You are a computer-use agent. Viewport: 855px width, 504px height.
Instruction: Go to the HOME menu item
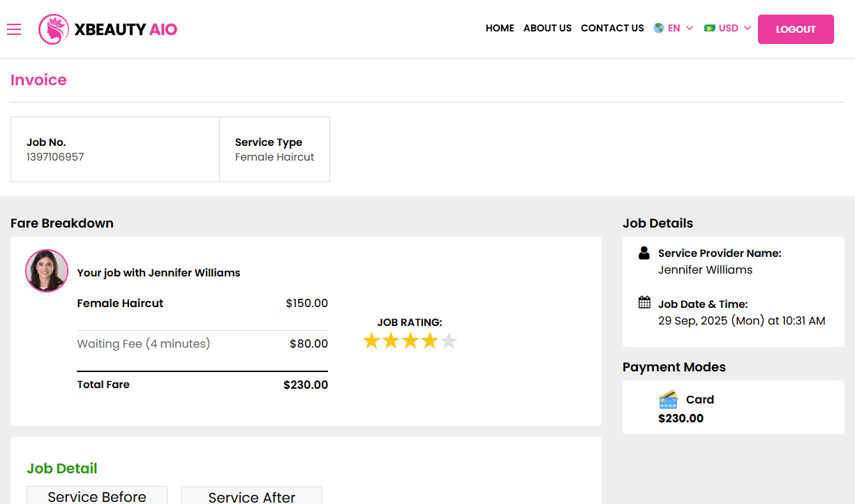click(x=500, y=29)
